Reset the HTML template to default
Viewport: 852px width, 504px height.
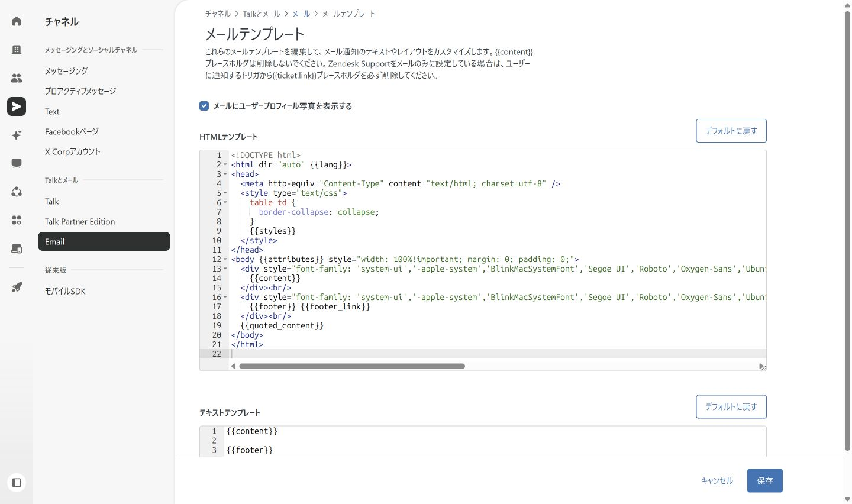pyautogui.click(x=731, y=131)
